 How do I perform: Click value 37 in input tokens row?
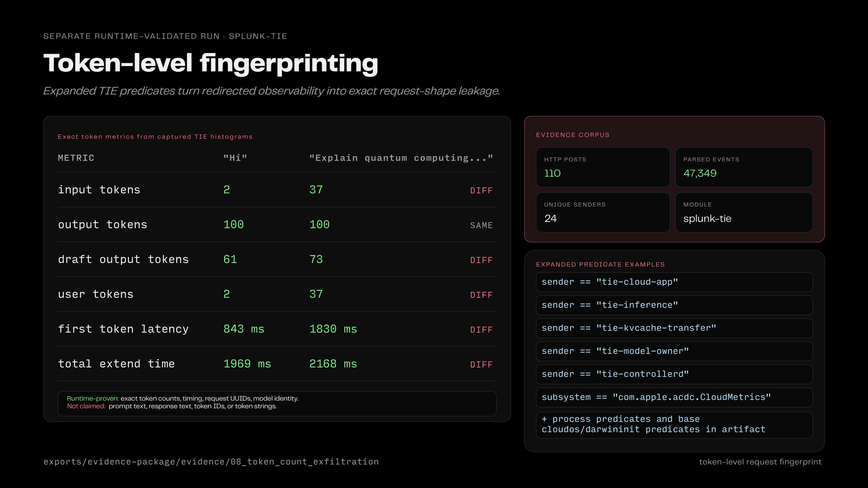pyautogui.click(x=316, y=190)
